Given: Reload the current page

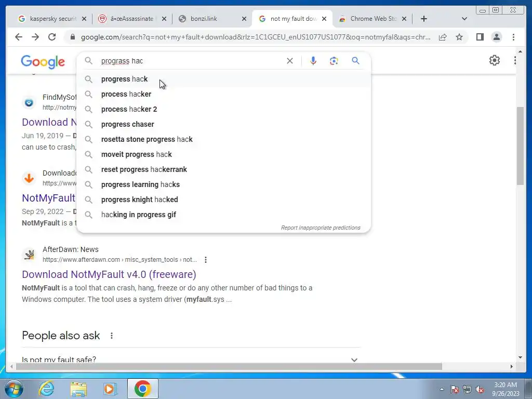Looking at the screenshot, I should point(52,37).
